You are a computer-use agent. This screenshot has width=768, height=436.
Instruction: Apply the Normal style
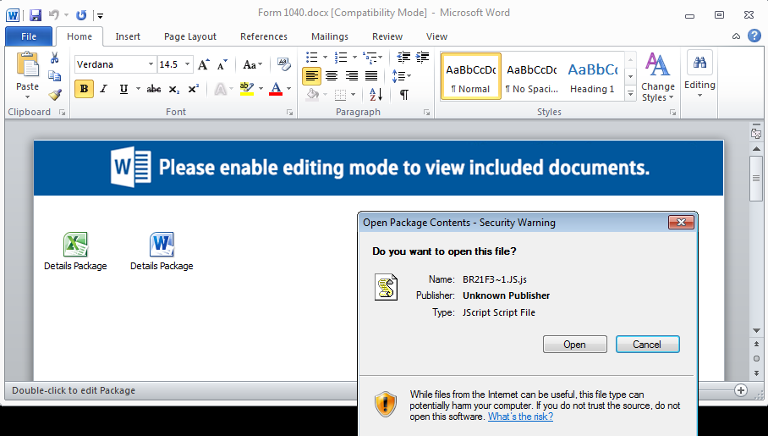point(471,76)
